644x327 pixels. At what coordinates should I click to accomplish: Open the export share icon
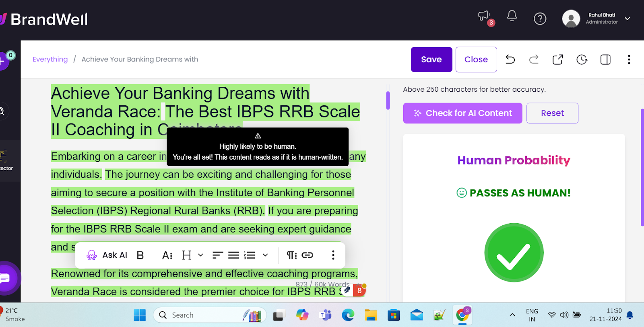[x=557, y=60]
